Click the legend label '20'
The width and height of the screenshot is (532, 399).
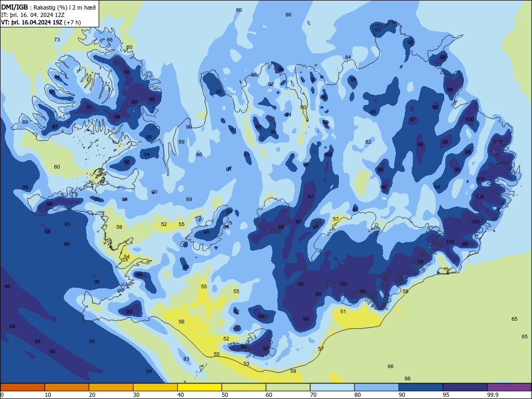coord(92,395)
